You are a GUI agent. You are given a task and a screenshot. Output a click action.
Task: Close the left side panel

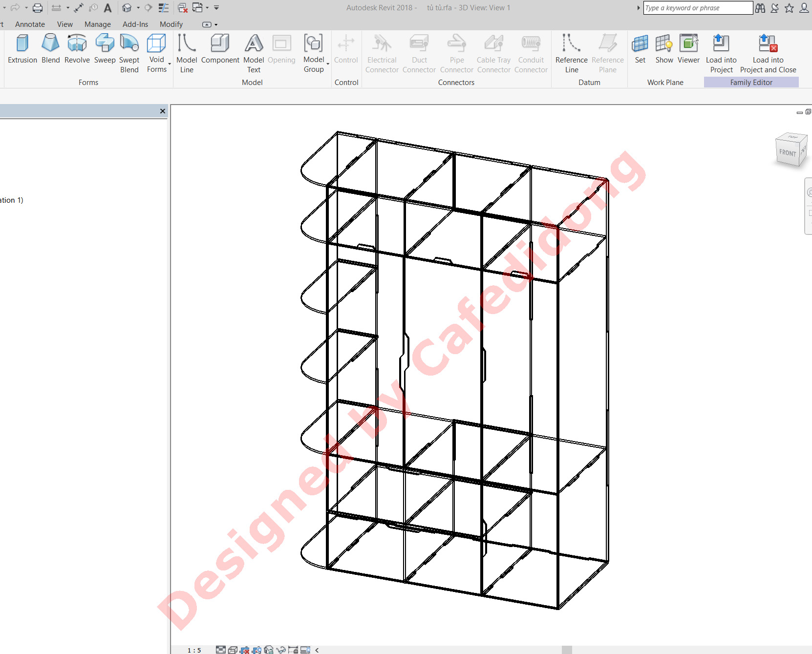pos(163,111)
